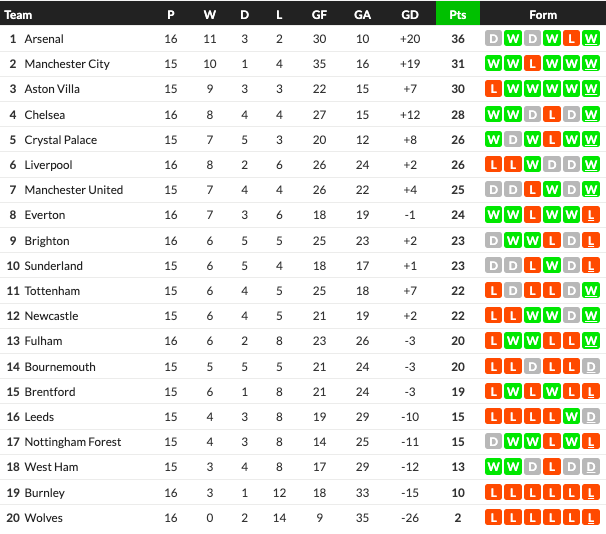The width and height of the screenshot is (606, 534).
Task: Click the single draw badge in Crystal Palace's form
Action: point(513,140)
